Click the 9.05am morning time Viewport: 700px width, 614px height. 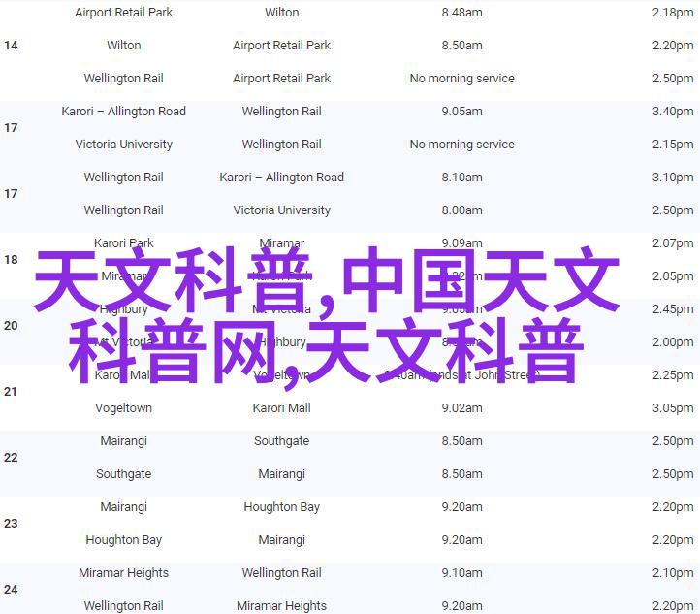click(x=461, y=112)
